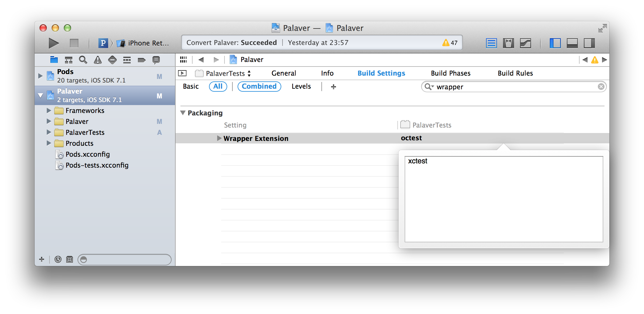This screenshot has height=314, width=644.
Task: Select the Build Settings tab
Action: [381, 73]
